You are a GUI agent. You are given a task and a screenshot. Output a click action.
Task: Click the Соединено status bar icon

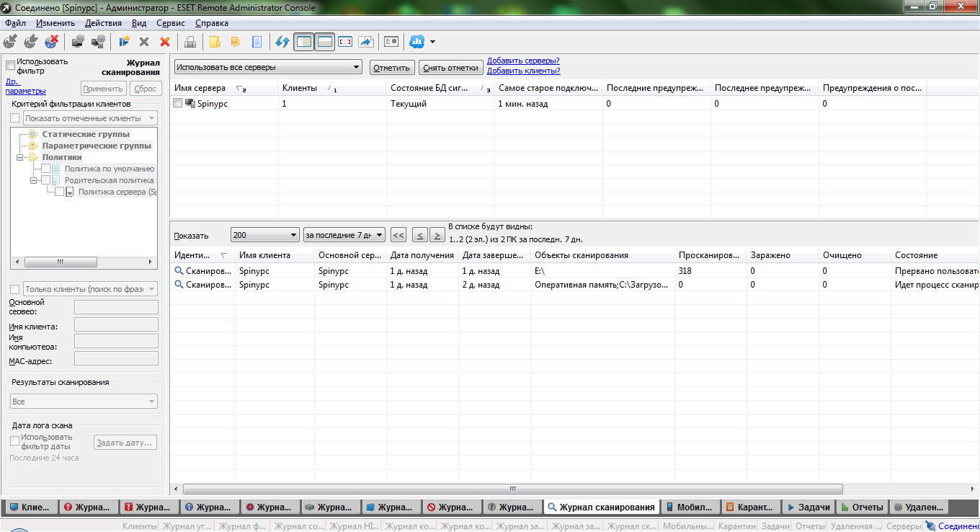point(930,526)
